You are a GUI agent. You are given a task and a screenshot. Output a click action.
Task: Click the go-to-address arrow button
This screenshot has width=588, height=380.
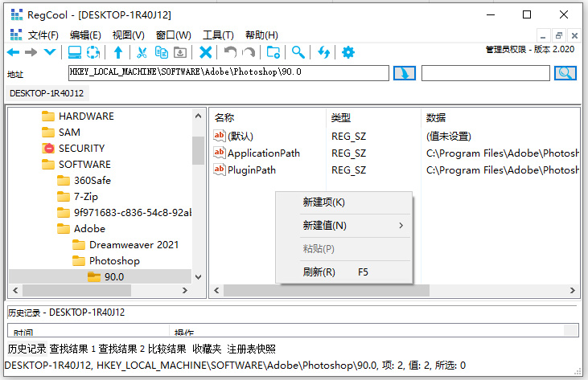[405, 73]
